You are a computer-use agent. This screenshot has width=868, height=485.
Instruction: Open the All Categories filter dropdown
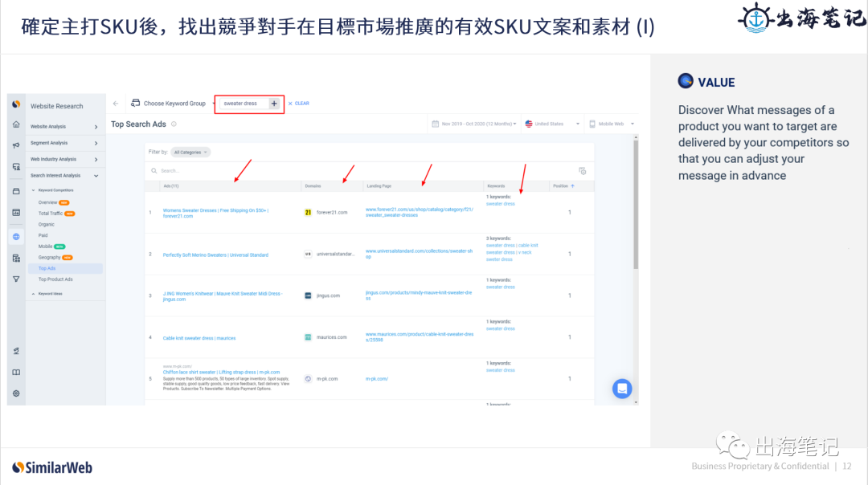coord(190,153)
